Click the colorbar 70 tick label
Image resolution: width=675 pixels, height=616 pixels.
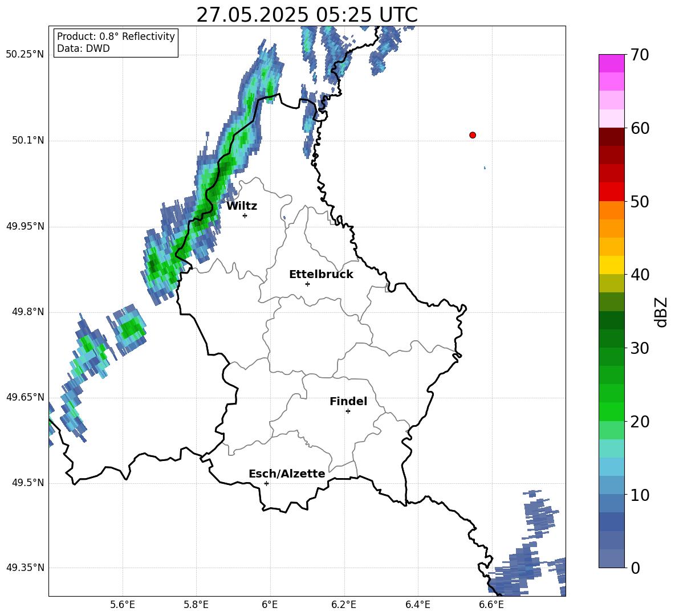point(640,55)
